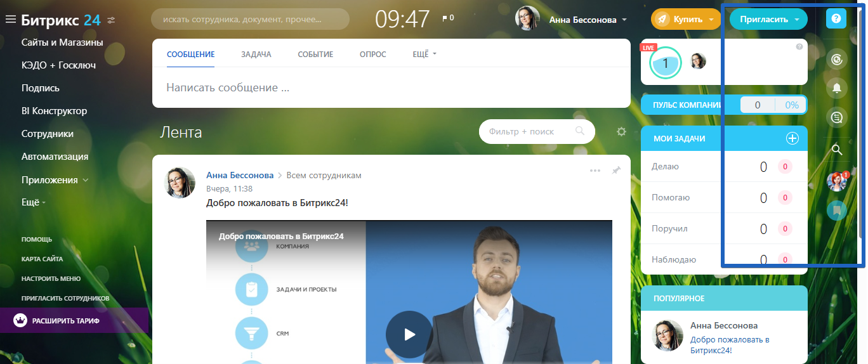Open the Помогаю tasks row
This screenshot has width=868, height=364.
click(x=724, y=198)
